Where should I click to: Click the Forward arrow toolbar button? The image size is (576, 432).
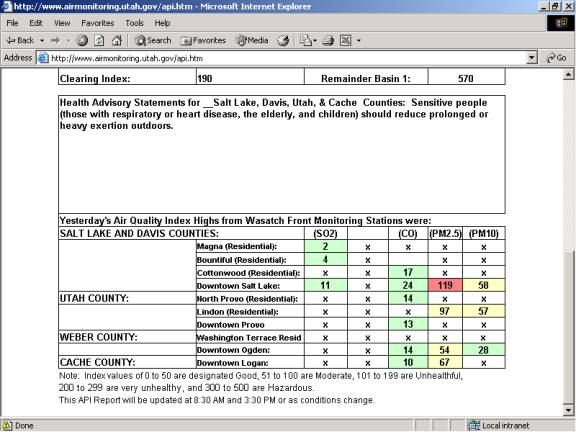pyautogui.click(x=56, y=40)
